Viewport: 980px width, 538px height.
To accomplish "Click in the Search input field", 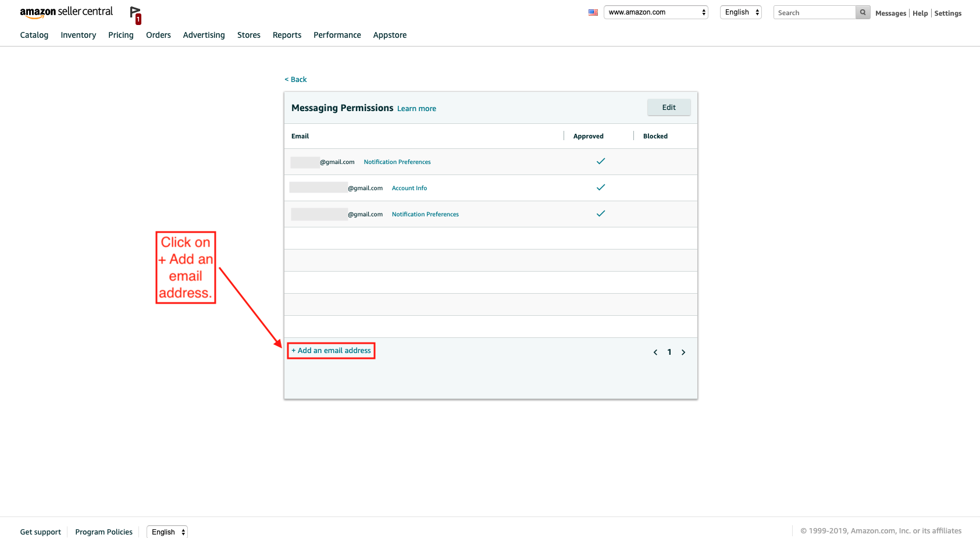I will (814, 13).
